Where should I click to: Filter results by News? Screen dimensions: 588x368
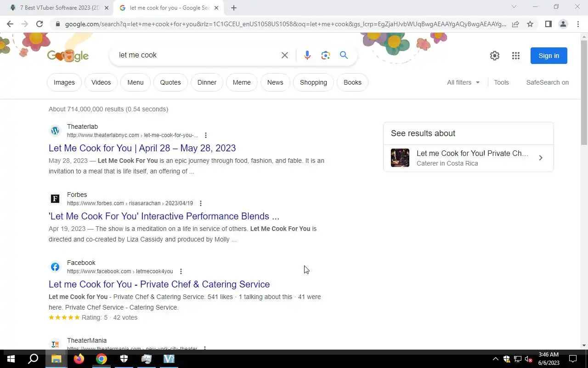[275, 82]
